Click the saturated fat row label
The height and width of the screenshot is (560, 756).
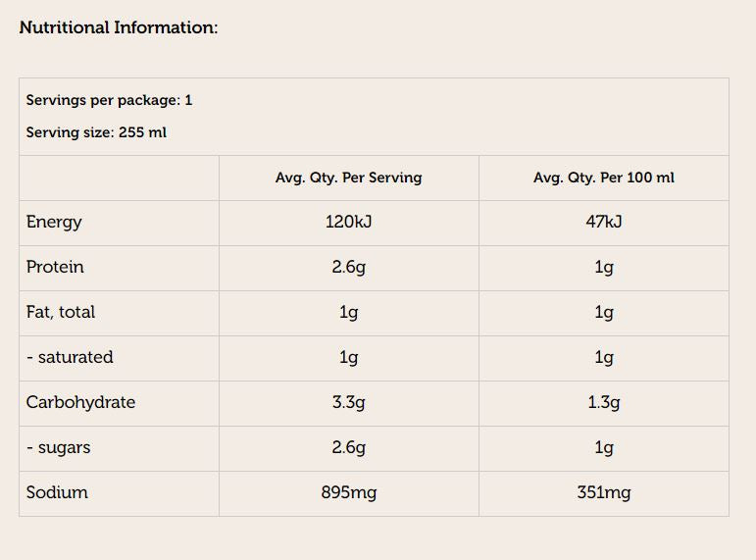pyautogui.click(x=70, y=357)
